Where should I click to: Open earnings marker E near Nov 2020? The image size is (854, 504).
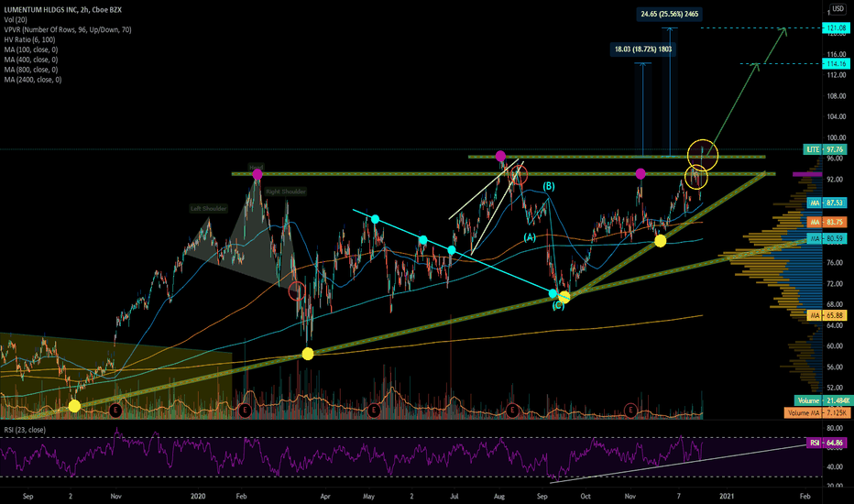coord(630,411)
